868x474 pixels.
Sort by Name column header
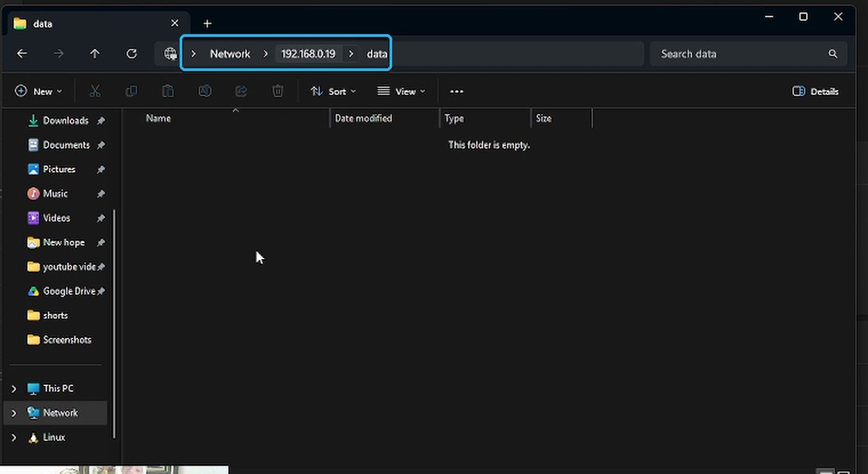pos(158,118)
